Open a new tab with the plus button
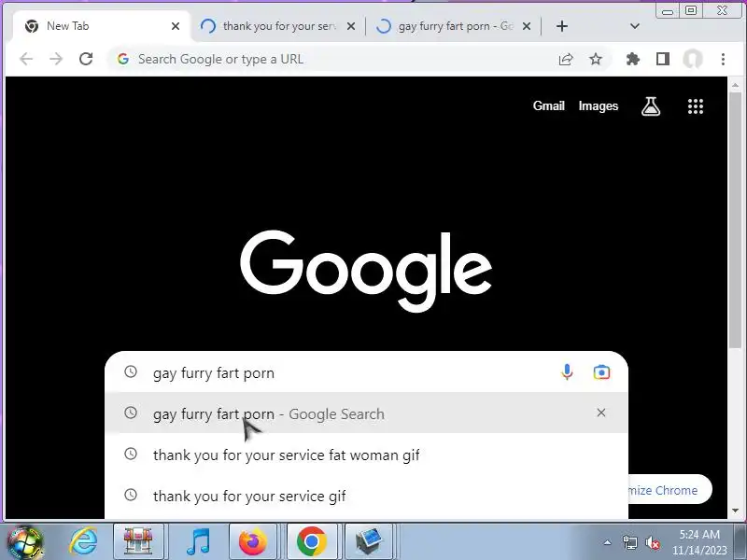The image size is (747, 560). pyautogui.click(x=562, y=26)
